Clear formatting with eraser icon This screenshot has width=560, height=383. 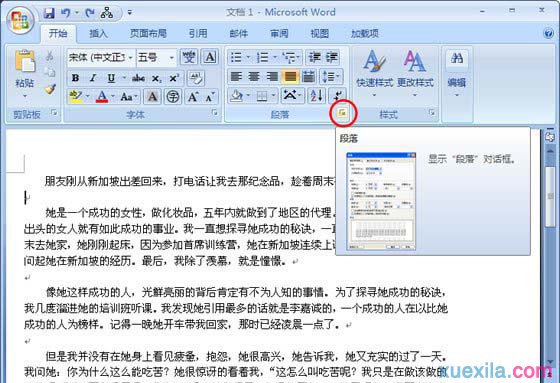[196, 78]
